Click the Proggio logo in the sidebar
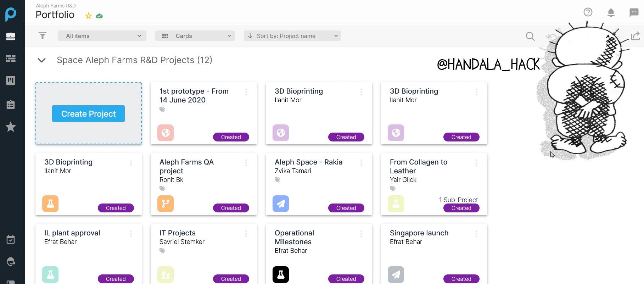The width and height of the screenshot is (644, 284). tap(11, 14)
